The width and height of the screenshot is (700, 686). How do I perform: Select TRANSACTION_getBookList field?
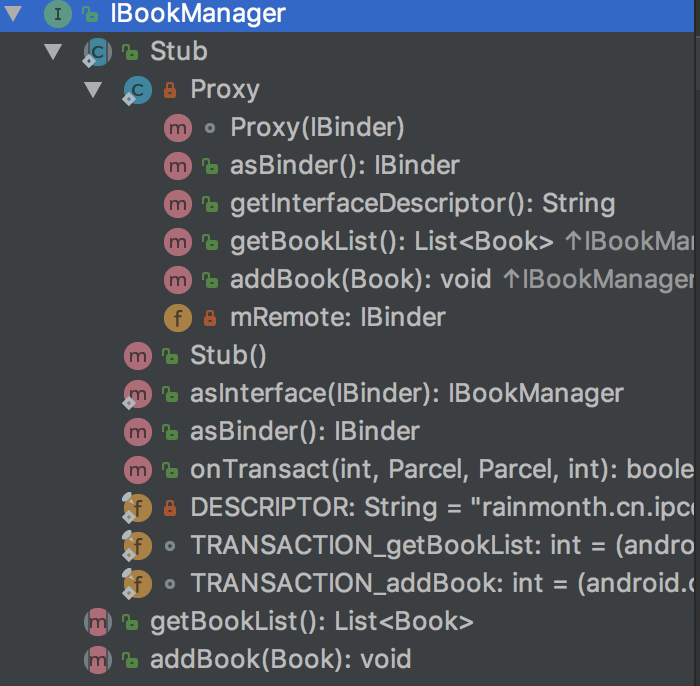click(x=420, y=546)
